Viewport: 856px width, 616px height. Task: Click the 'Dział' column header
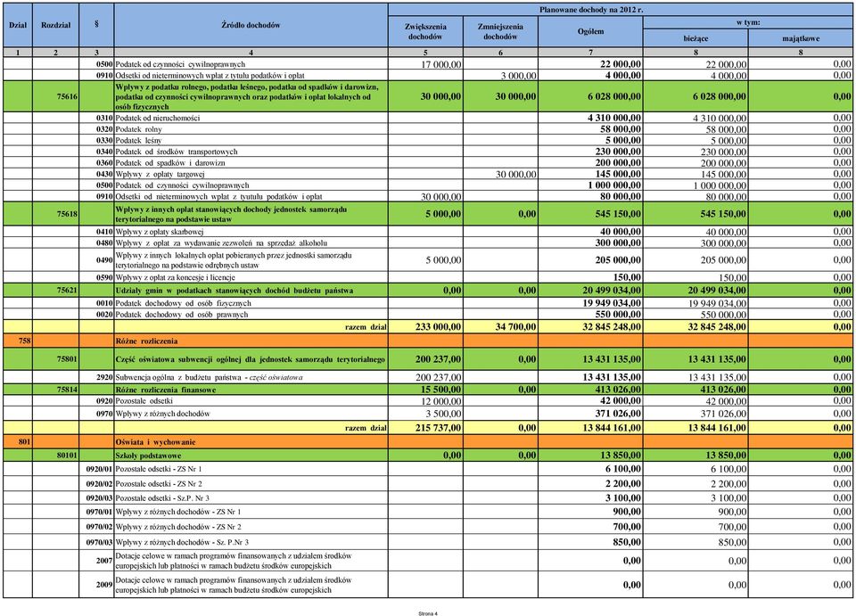pyautogui.click(x=18, y=25)
